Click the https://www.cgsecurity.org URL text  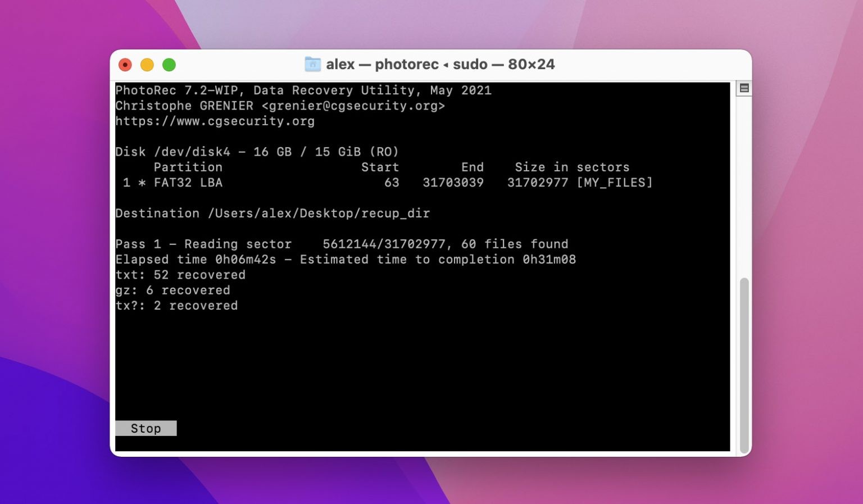point(215,121)
